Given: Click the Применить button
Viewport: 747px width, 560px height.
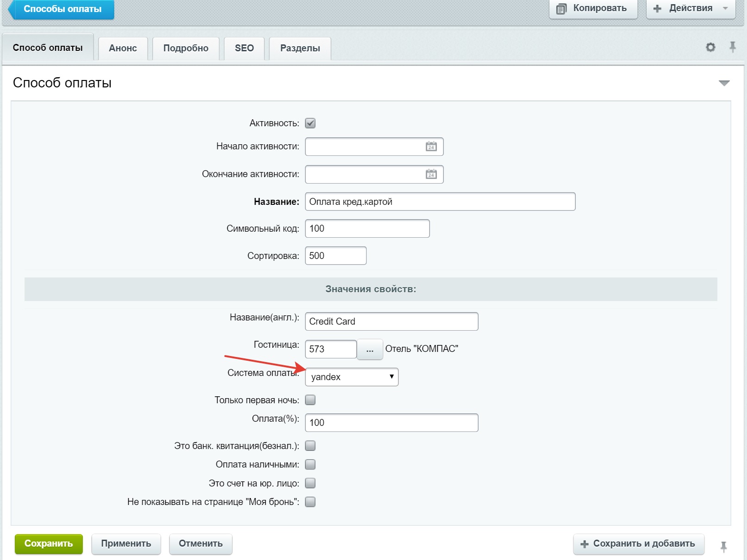Looking at the screenshot, I should (x=126, y=544).
